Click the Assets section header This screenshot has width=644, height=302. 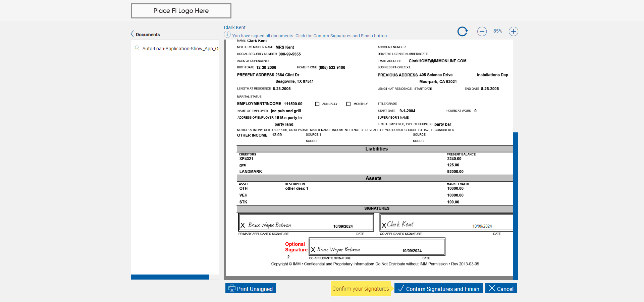(374, 178)
